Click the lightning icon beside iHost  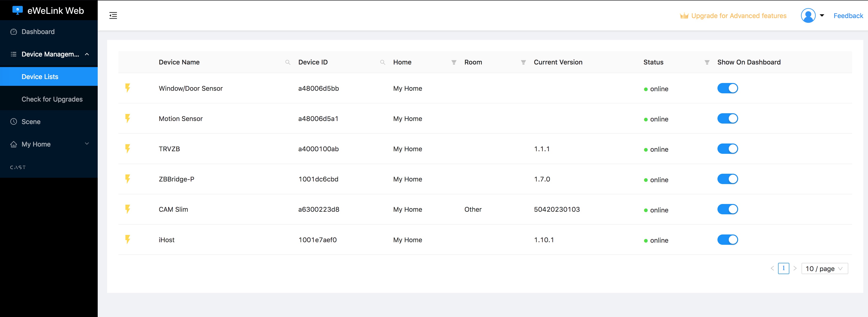click(128, 240)
